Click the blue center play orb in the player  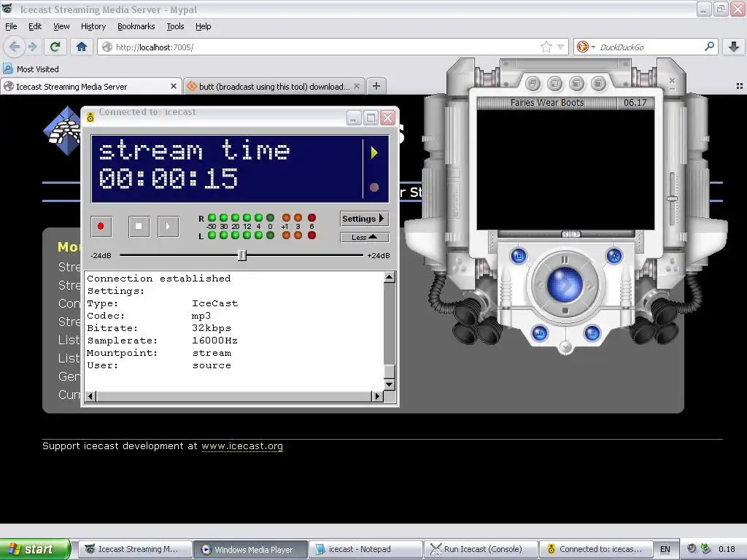[565, 285]
